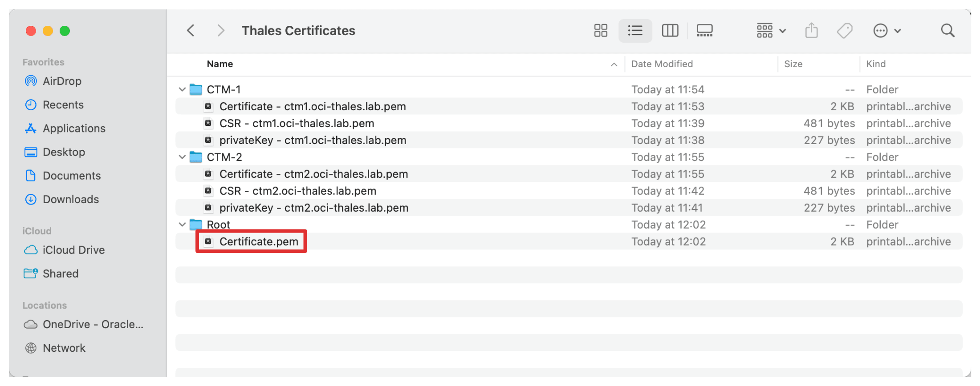Viewport: 980px width, 386px height.
Task: Select Certificate.pem in the Root folder
Action: click(x=569, y=241)
